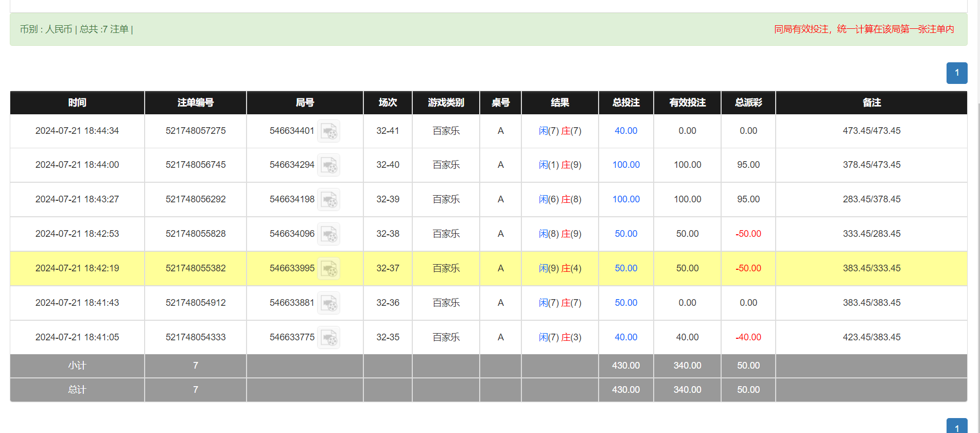Screen dimensions: 980x433
Task: Open video replay icon for round 546634198
Action: click(x=328, y=200)
